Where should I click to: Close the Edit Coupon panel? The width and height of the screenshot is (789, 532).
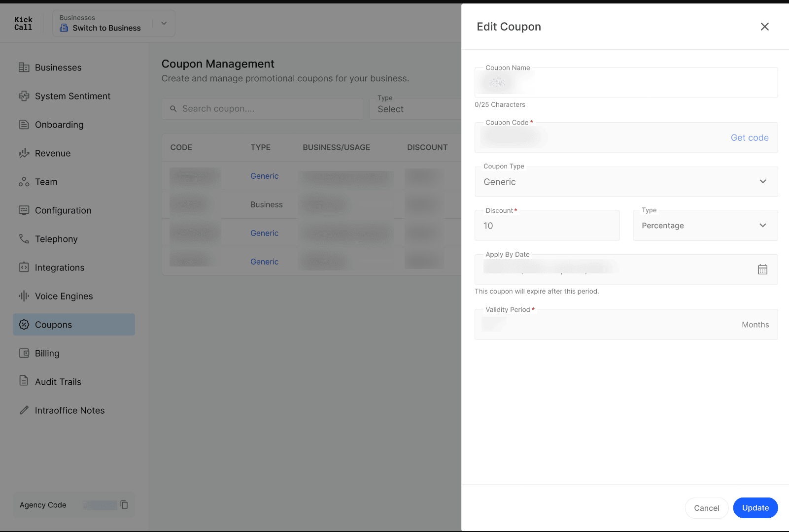(764, 27)
